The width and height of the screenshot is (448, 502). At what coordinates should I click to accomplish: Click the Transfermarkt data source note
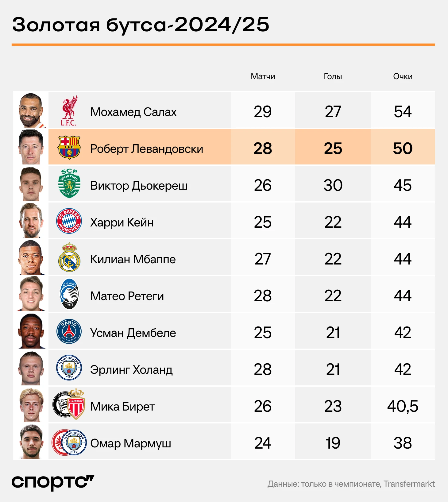(x=351, y=484)
